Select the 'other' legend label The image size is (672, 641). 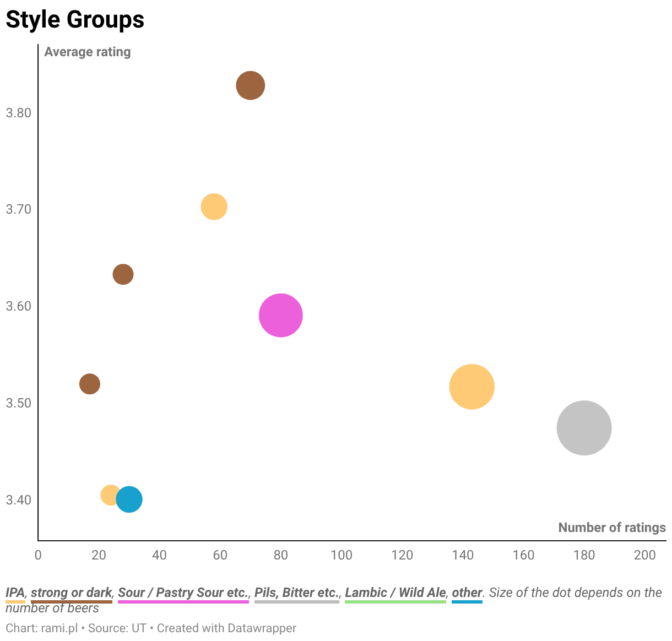coord(467,593)
